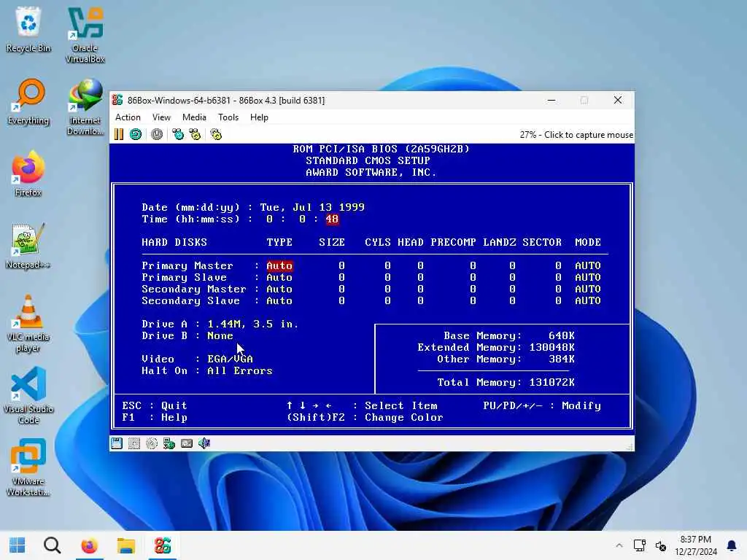Select the Internet Download Manager desktop icon
The image size is (747, 560).
point(85,107)
